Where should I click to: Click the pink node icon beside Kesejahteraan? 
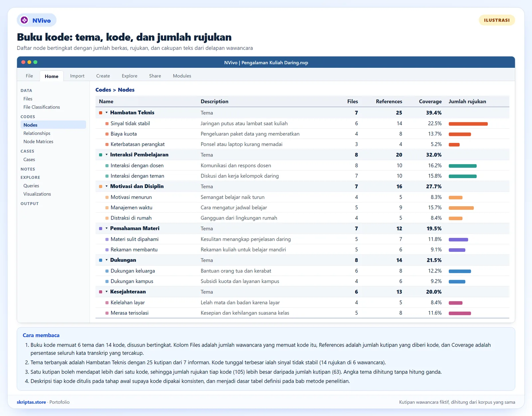[x=101, y=292]
